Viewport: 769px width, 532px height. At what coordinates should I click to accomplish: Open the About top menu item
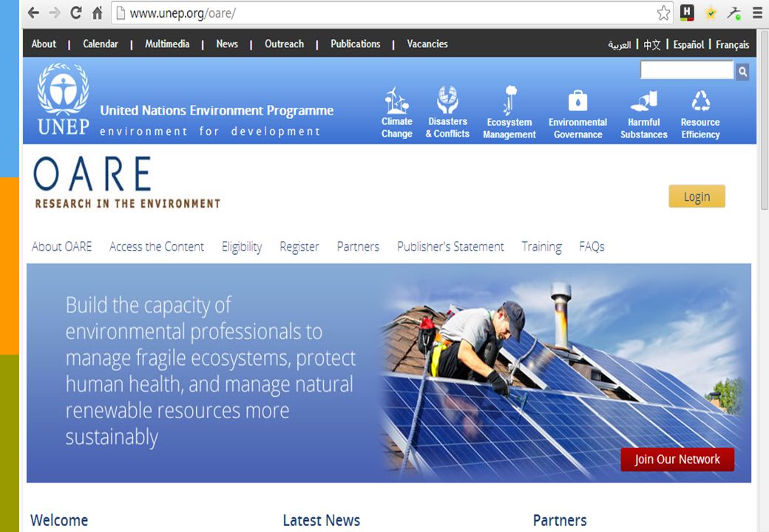point(44,44)
